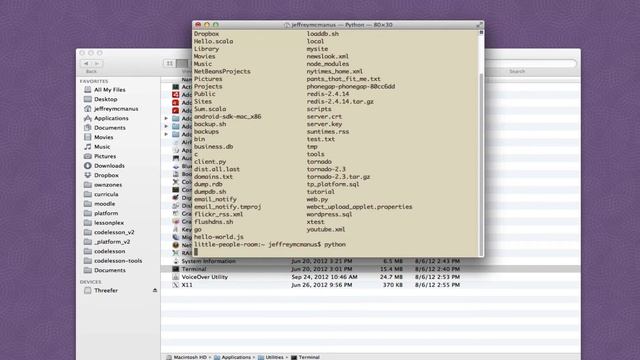Click 'business.db' in Terminal output

213,147
